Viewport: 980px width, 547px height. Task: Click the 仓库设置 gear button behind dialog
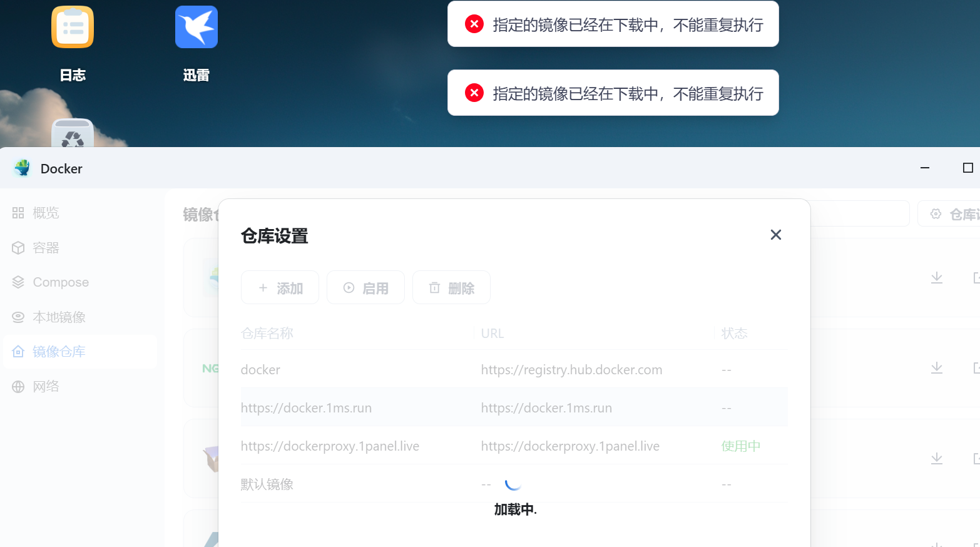pos(949,214)
